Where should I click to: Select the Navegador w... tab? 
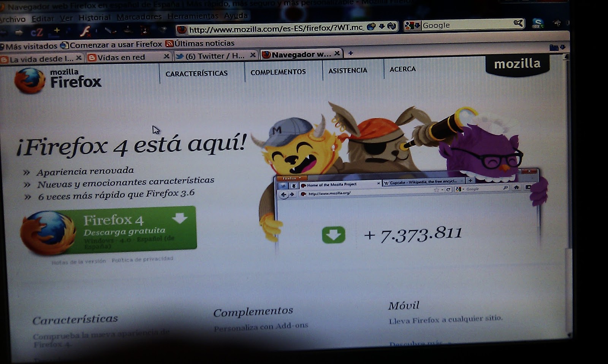coord(301,54)
